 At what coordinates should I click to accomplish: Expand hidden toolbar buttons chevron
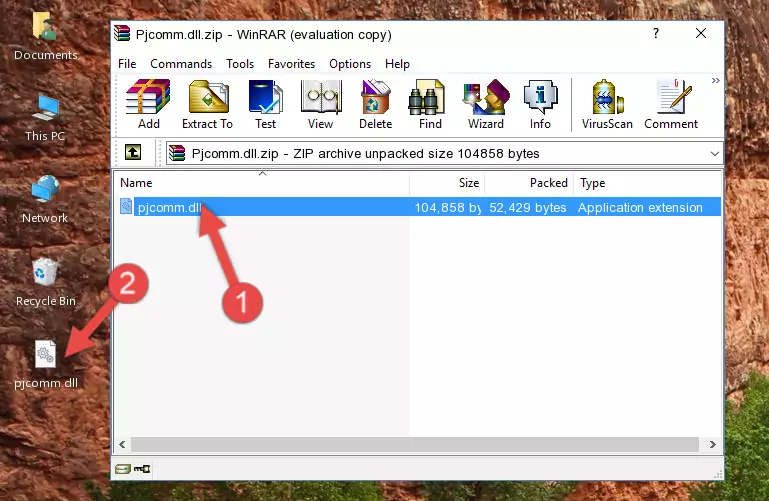716,80
